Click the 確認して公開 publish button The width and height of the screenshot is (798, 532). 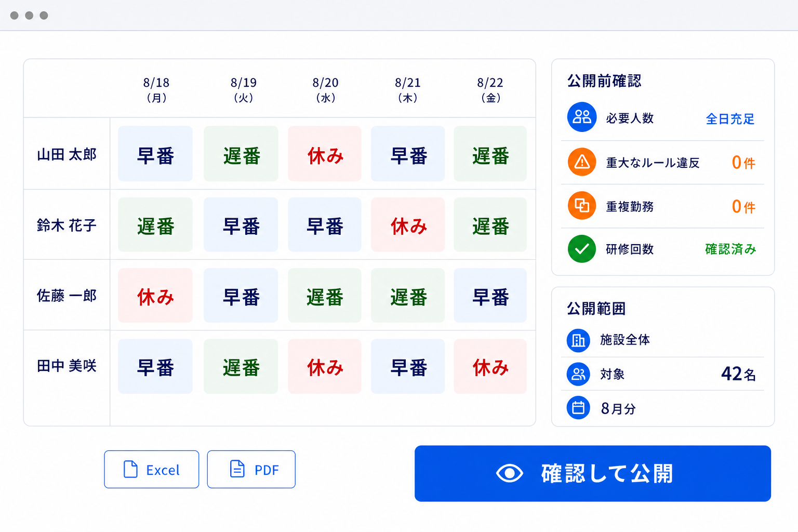tap(593, 473)
